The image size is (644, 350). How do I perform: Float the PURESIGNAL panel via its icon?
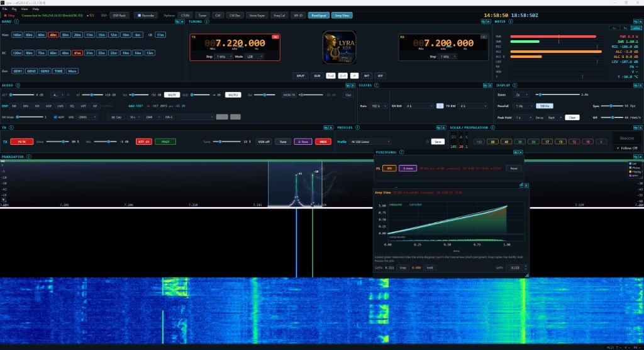coord(516,152)
